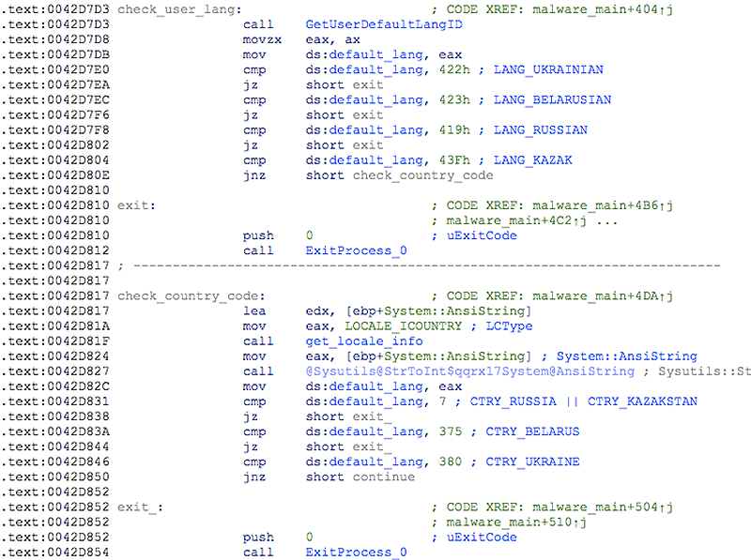This screenshot has width=751, height=560.
Task: Click the jnz mnemonic at 0042D850
Action: (x=254, y=477)
